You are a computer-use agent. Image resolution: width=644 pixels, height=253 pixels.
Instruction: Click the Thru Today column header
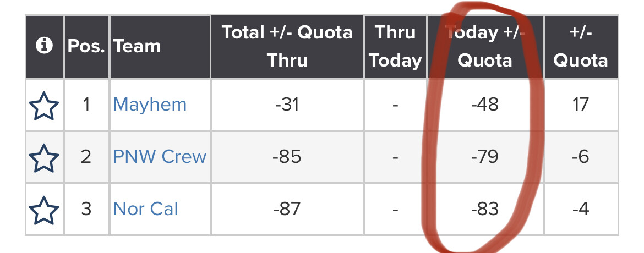(395, 46)
